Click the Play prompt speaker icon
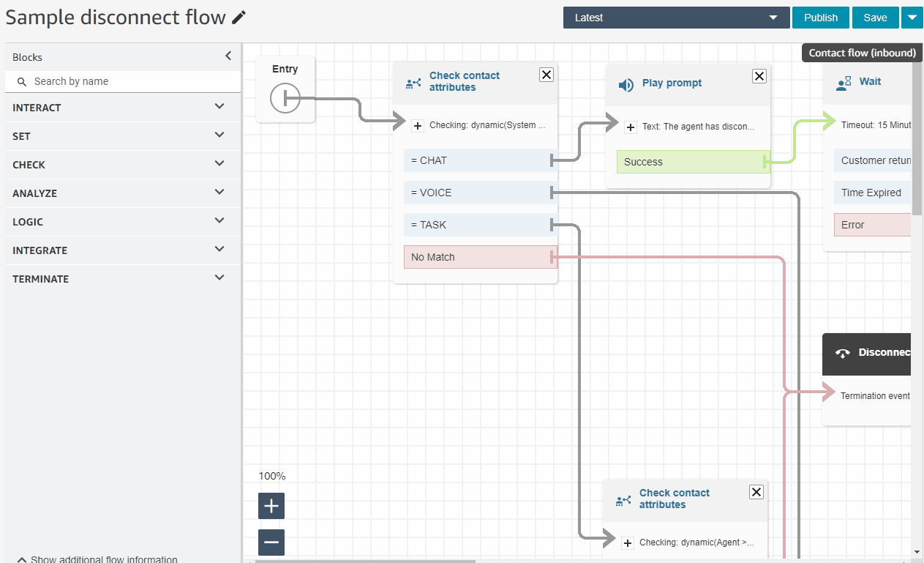 point(626,85)
